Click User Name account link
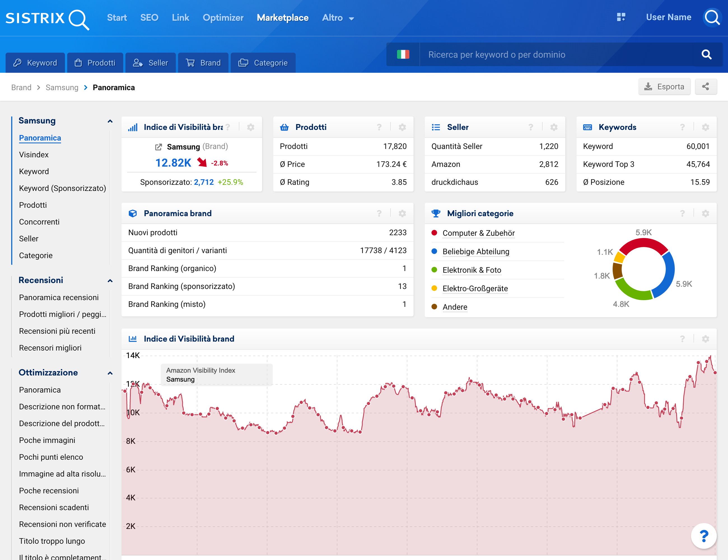 (668, 17)
